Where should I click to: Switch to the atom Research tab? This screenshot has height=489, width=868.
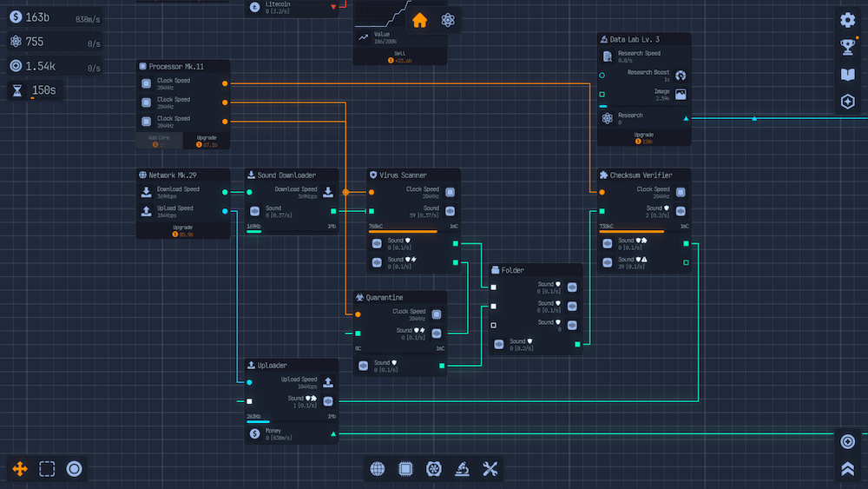coord(448,20)
